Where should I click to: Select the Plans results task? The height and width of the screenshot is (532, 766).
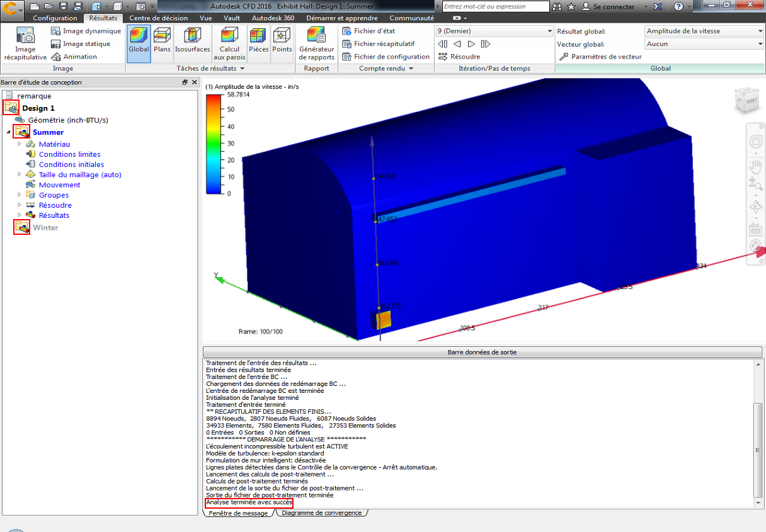pos(162,43)
